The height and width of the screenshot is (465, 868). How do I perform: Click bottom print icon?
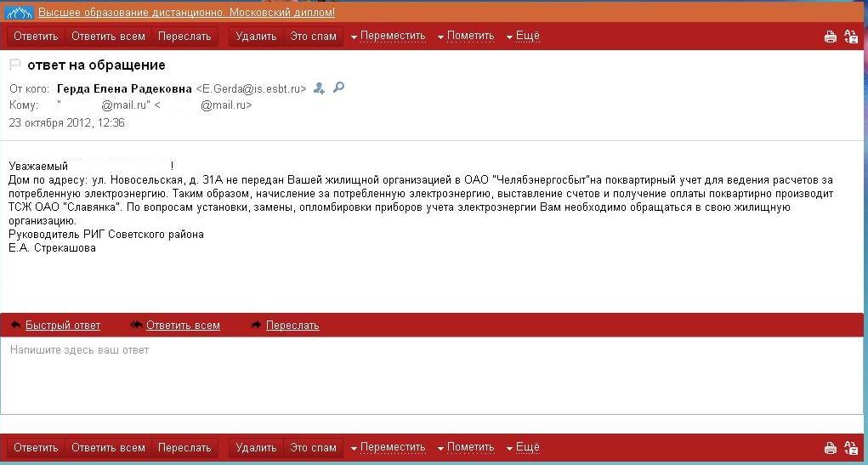tap(830, 448)
